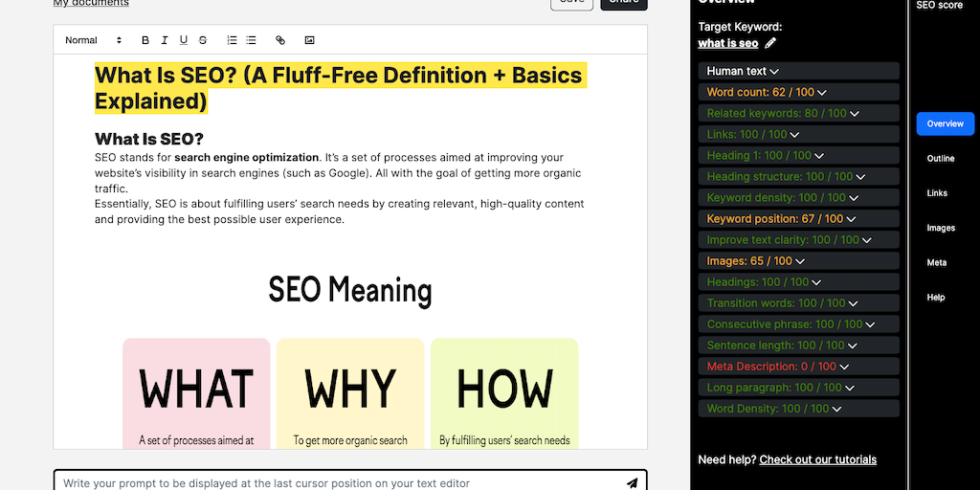The height and width of the screenshot is (490, 980).
Task: Send prompt with paper plane icon
Action: (632, 483)
